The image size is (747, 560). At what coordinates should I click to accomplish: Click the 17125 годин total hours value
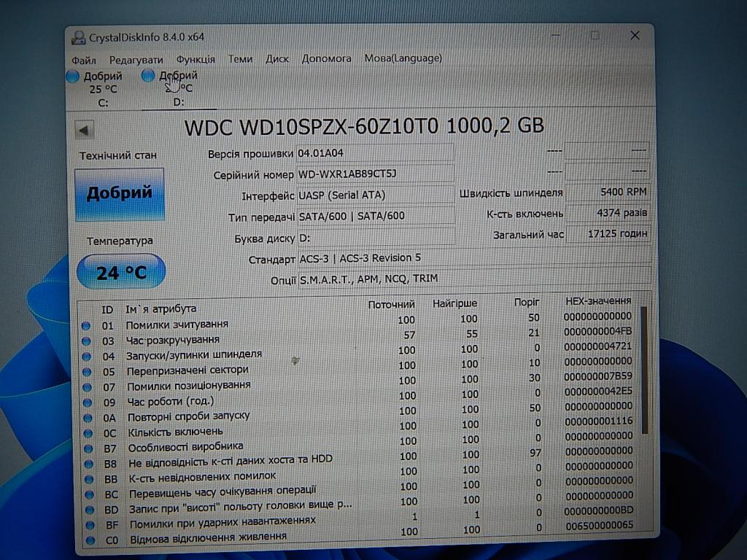coord(608,234)
